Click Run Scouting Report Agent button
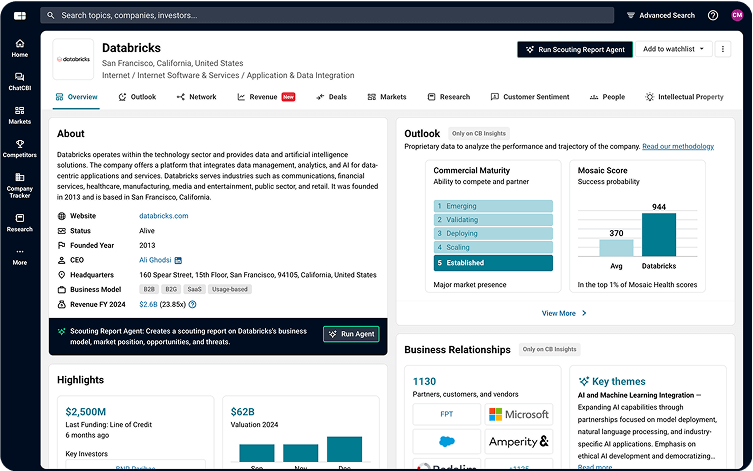 574,49
